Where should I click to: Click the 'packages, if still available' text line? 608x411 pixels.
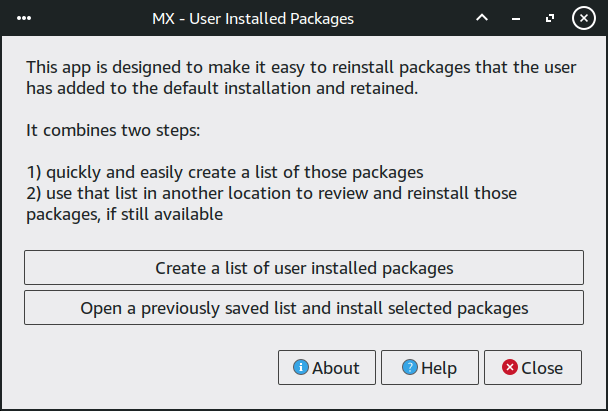[x=124, y=213]
